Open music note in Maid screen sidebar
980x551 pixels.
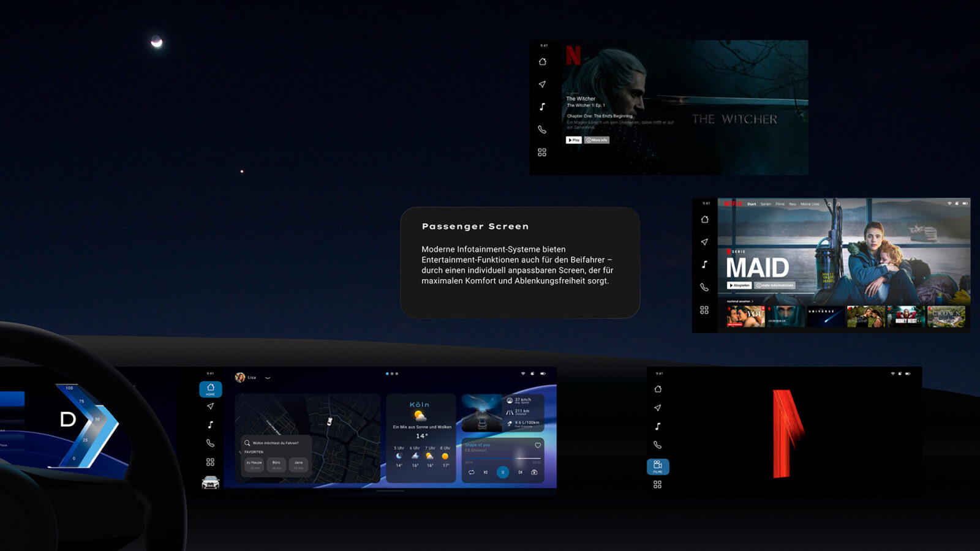704,264
